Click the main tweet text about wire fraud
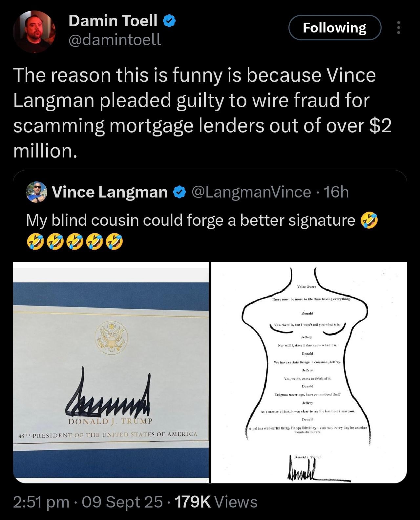The image size is (420, 520). pos(202,113)
